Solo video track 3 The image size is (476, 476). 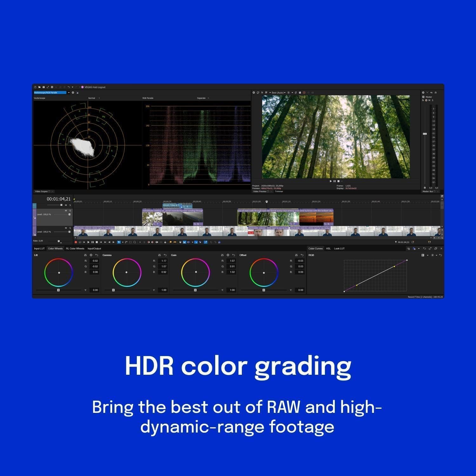point(70,228)
